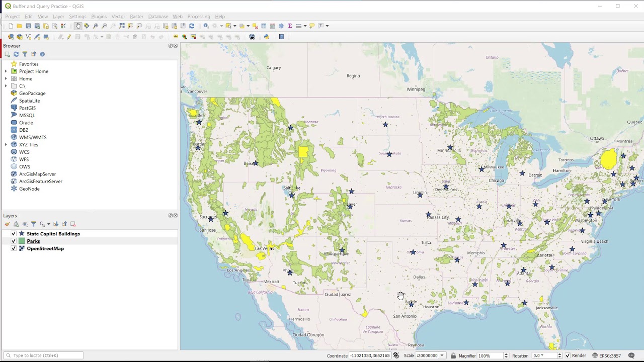Open an existing project
Screen dimensions: 644x362
click(19, 26)
